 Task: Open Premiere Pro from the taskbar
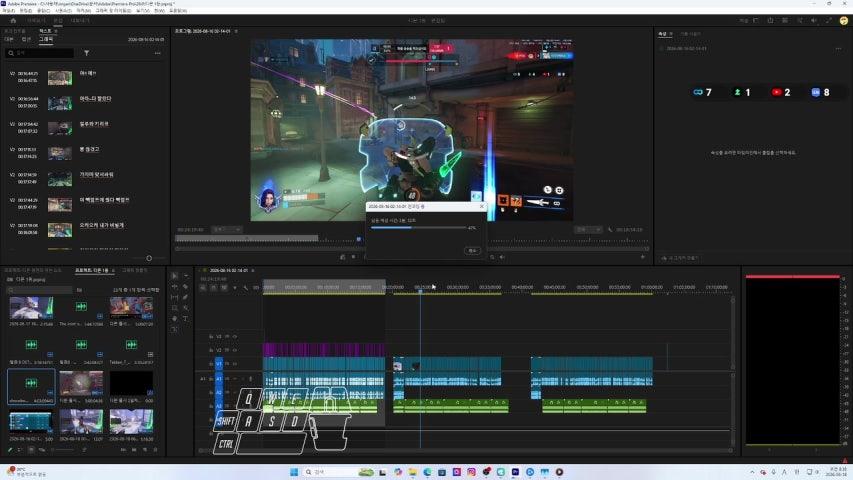[x=515, y=472]
